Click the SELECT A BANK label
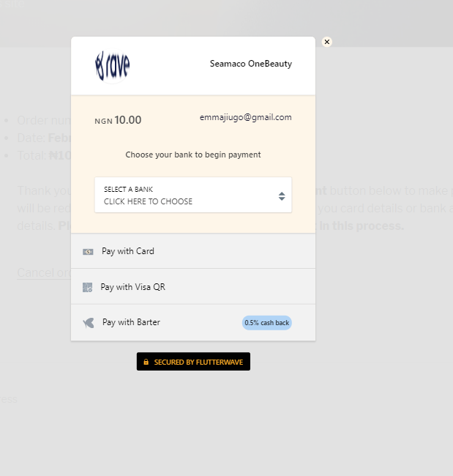Image resolution: width=453 pixels, height=476 pixels. (128, 190)
